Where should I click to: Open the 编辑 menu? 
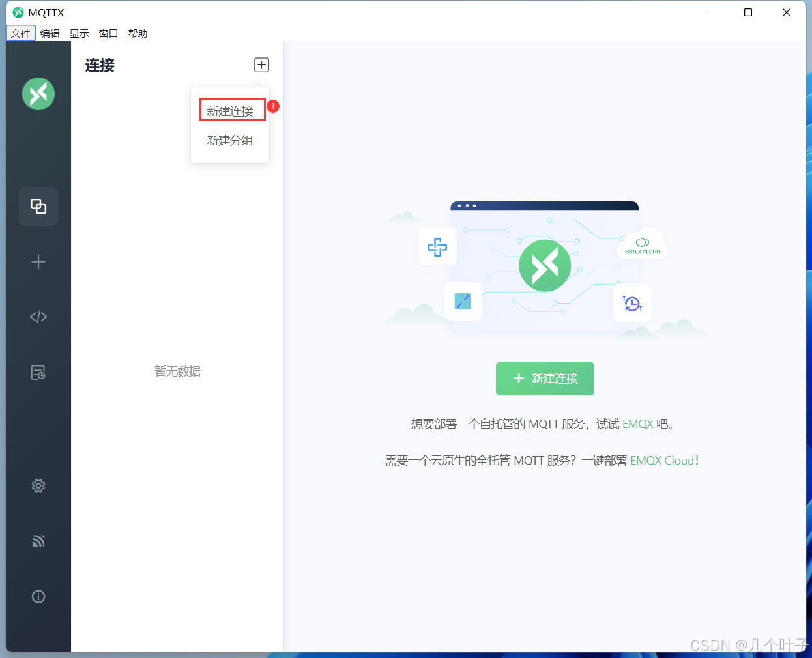pyautogui.click(x=50, y=33)
